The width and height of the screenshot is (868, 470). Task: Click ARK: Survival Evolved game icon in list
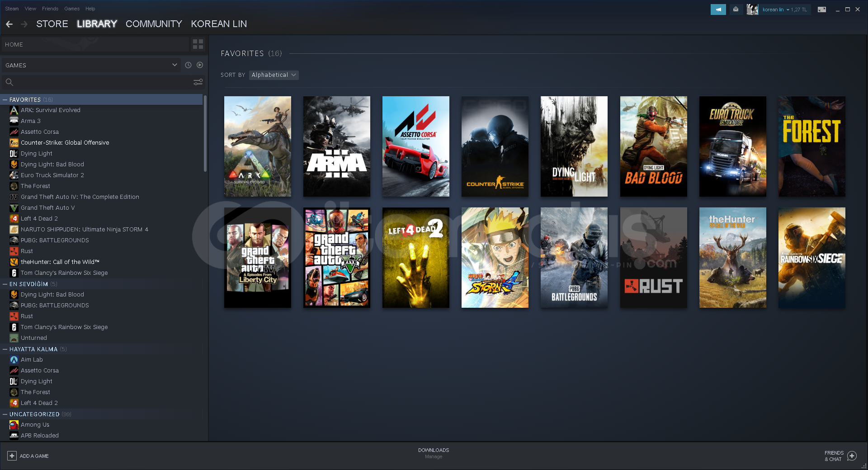coord(14,110)
